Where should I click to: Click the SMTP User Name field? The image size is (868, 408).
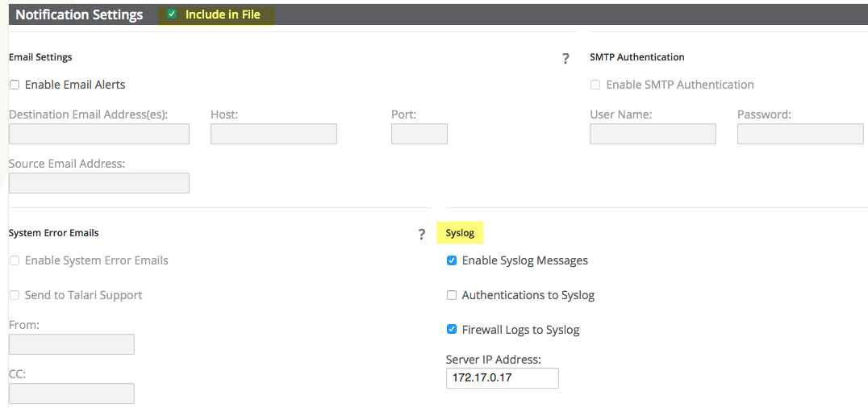tap(653, 134)
